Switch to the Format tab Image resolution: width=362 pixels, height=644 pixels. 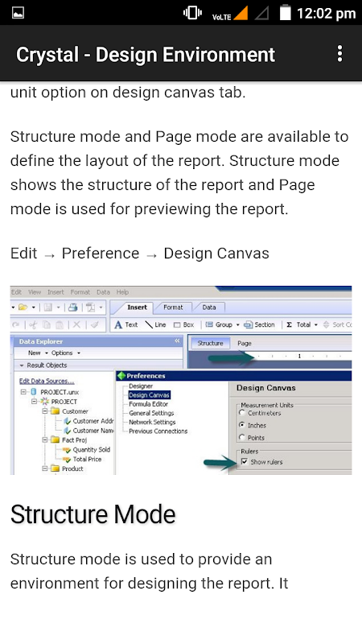[173, 308]
